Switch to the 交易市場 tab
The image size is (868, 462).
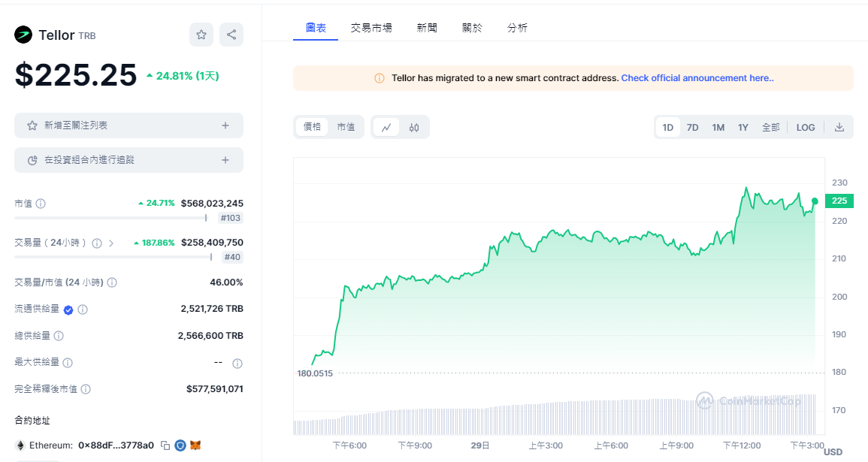coord(371,28)
